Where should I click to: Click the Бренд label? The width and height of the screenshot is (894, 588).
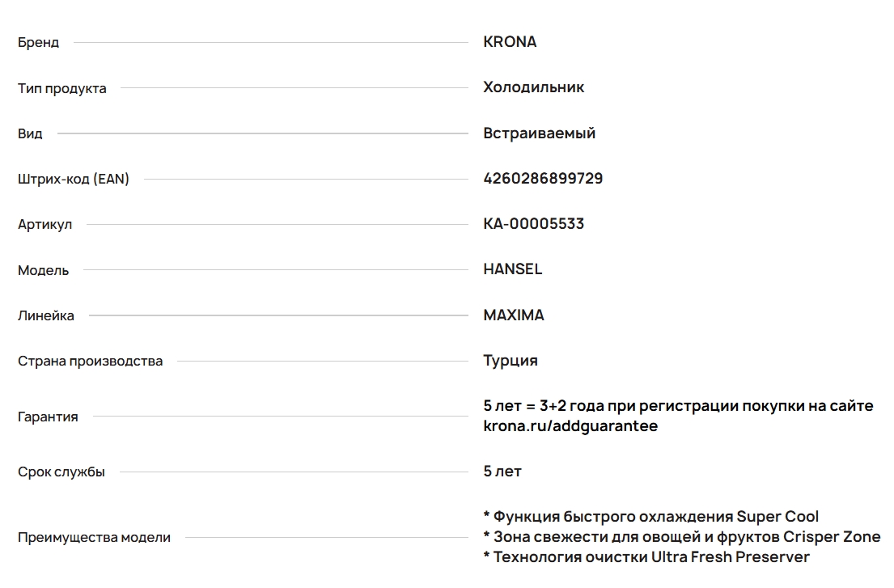coord(38,43)
